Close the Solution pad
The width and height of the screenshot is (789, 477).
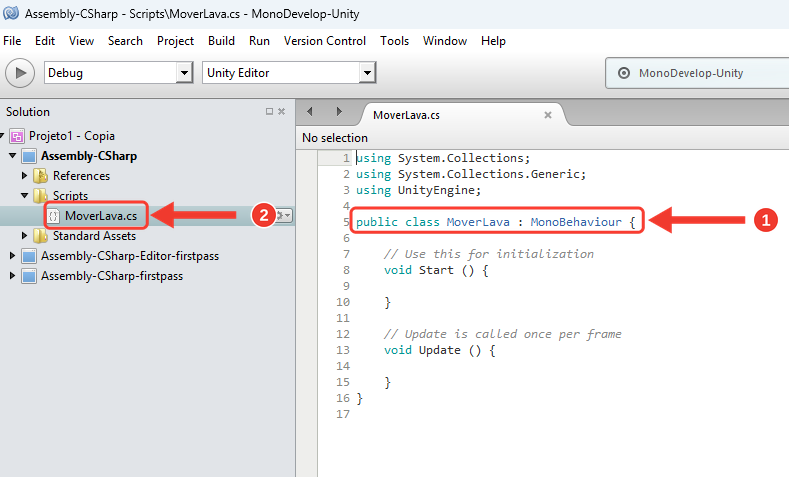pos(282,111)
